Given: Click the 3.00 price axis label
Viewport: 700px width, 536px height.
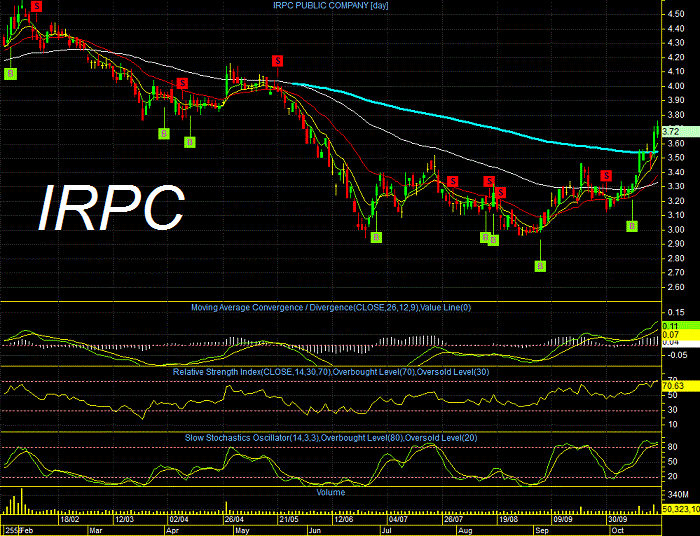Looking at the screenshot, I should coord(676,230).
